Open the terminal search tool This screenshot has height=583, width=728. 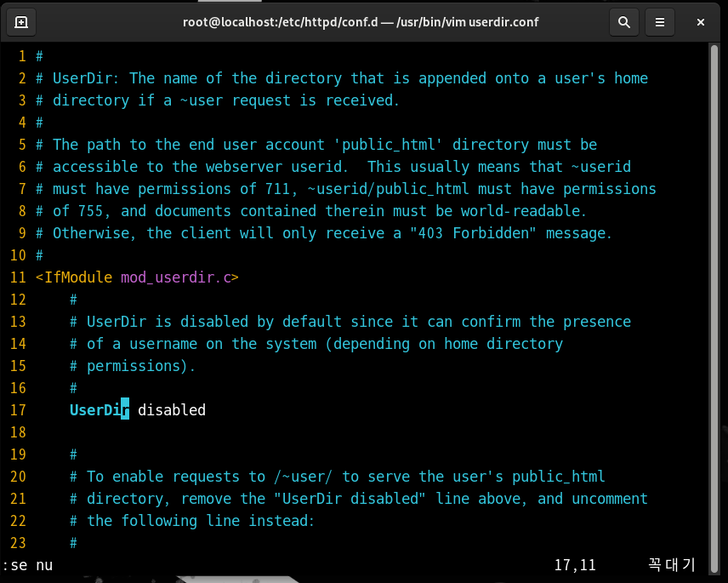[x=624, y=22]
